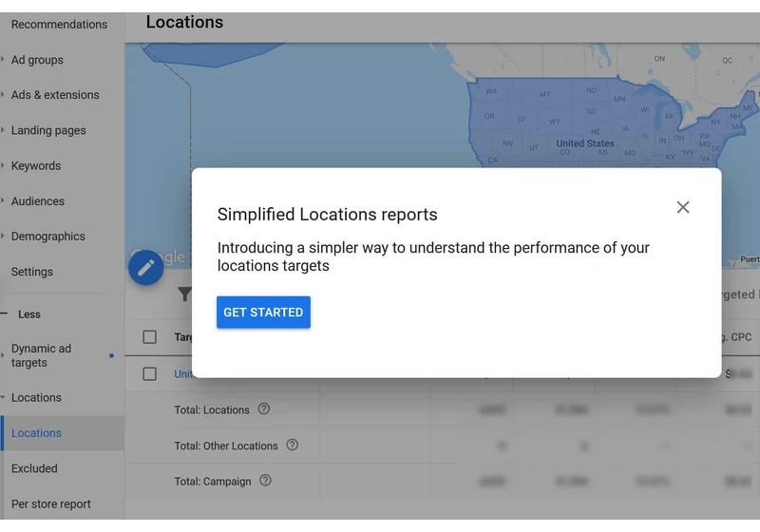Open Settings in the sidebar
760x532 pixels.
(32, 272)
